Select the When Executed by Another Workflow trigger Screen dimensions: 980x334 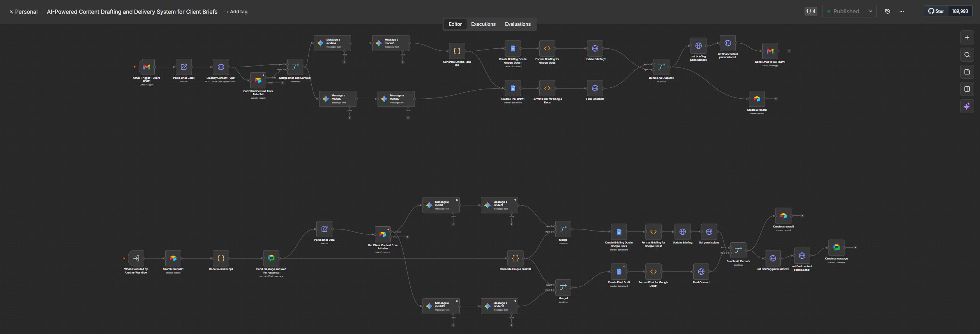coord(136,258)
